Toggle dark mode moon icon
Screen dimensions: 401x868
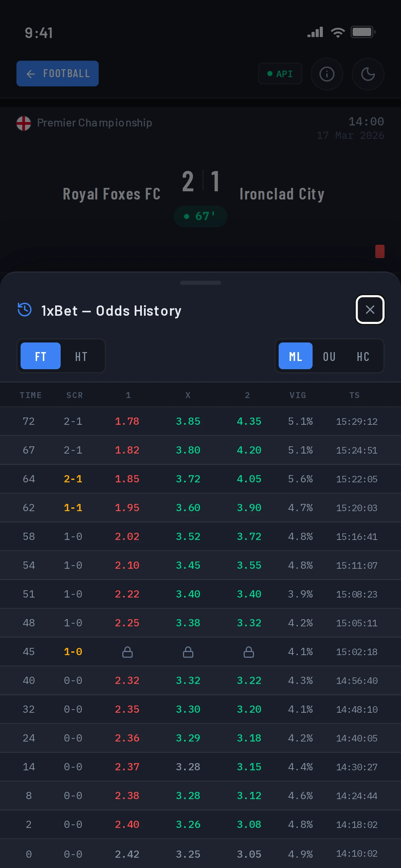[368, 74]
